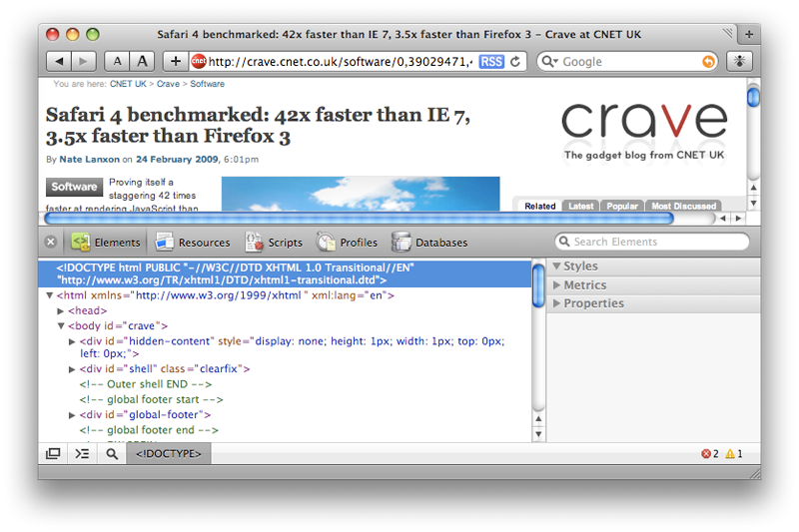Click the inspect element magnifier icon
Screen dimensions: 799x532
click(x=112, y=453)
